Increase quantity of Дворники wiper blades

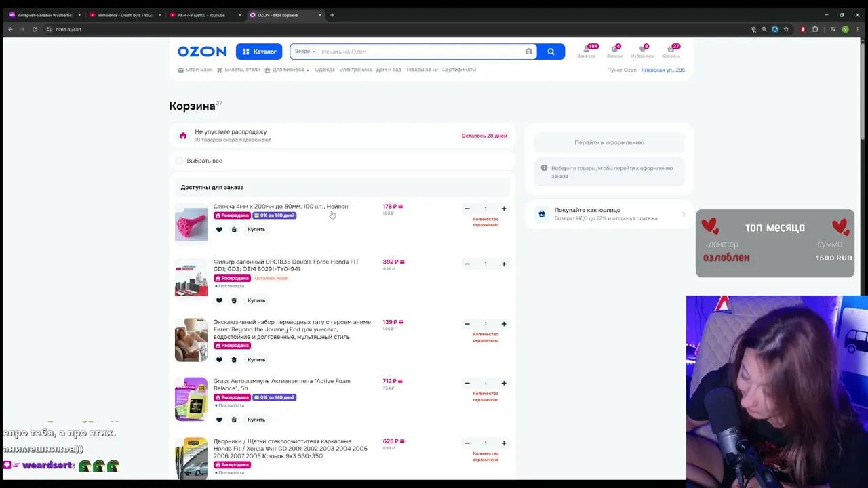coord(504,443)
